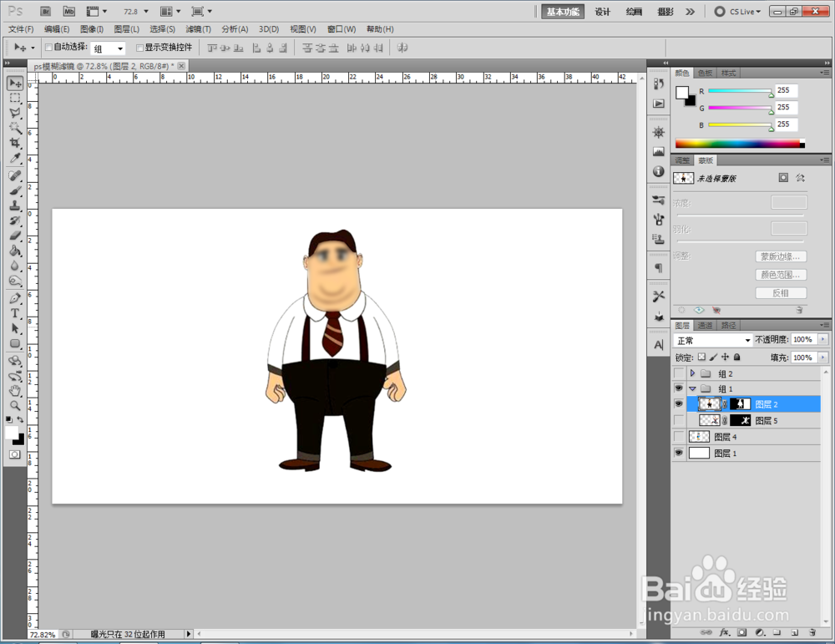
Task: Select the Blur tool
Action: click(15, 266)
